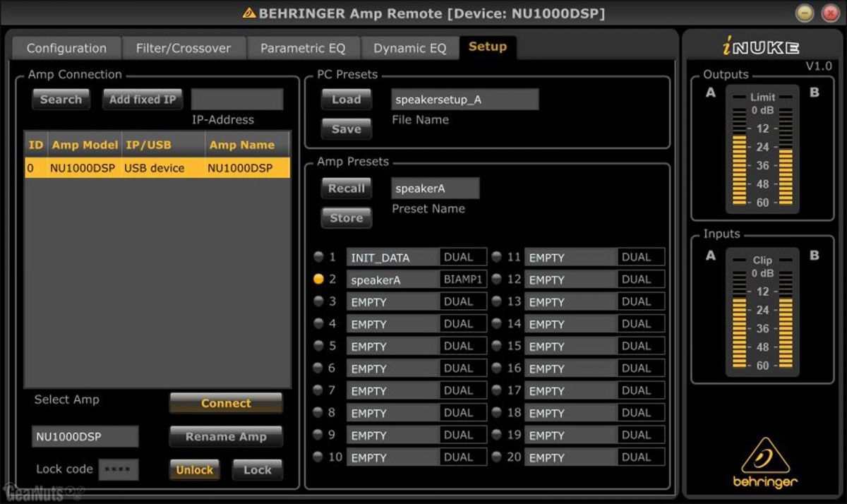Select preset slot 11 radio button
The width and height of the screenshot is (847, 504).
(x=497, y=257)
